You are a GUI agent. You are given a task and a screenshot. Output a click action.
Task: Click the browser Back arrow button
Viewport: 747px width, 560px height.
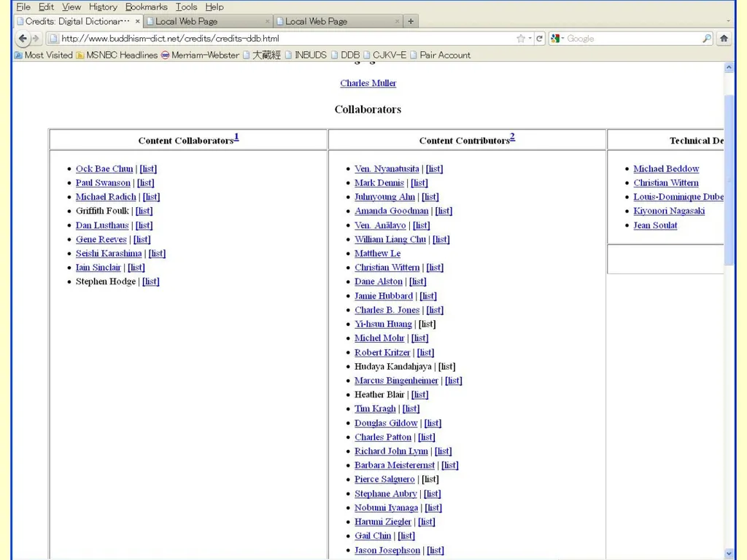[x=23, y=38]
